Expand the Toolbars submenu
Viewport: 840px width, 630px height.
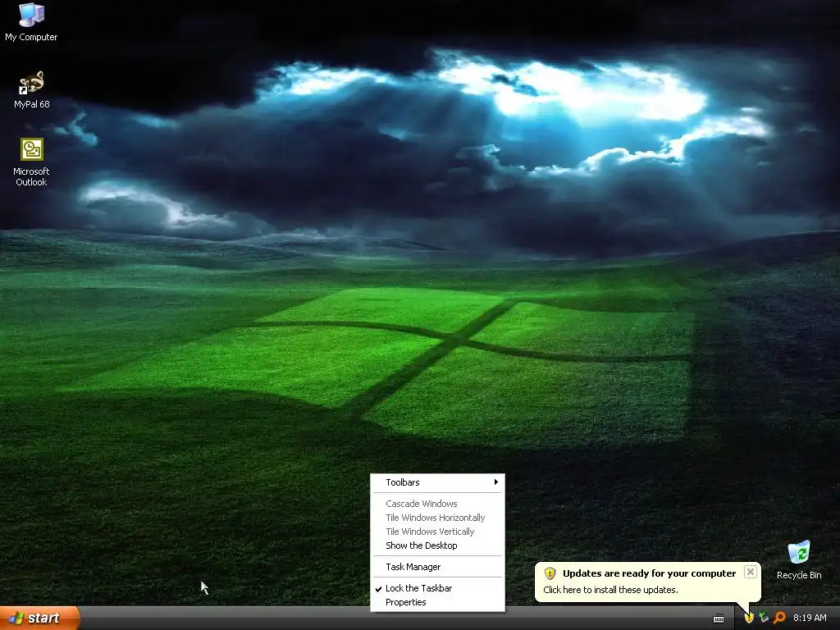click(438, 482)
